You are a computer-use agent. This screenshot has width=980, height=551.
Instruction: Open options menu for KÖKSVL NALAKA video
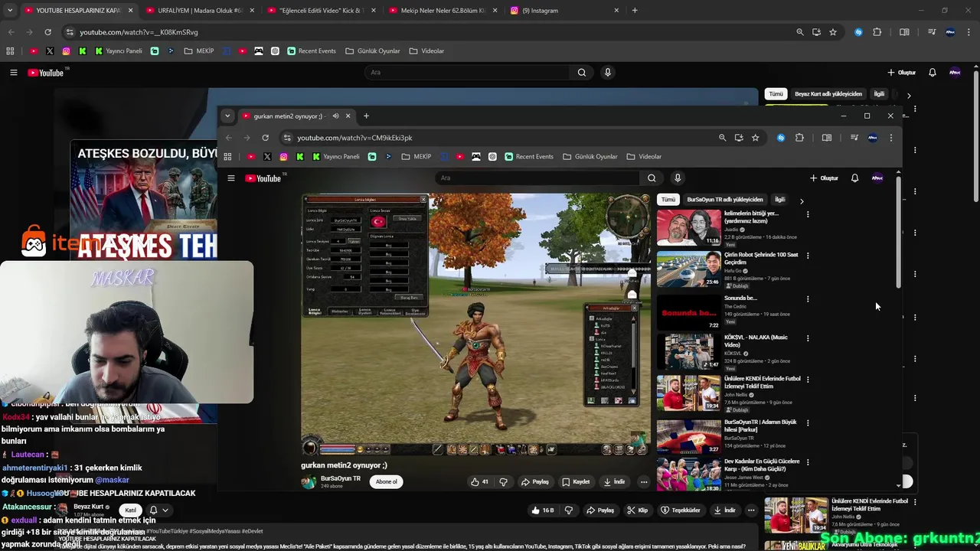[x=808, y=338]
